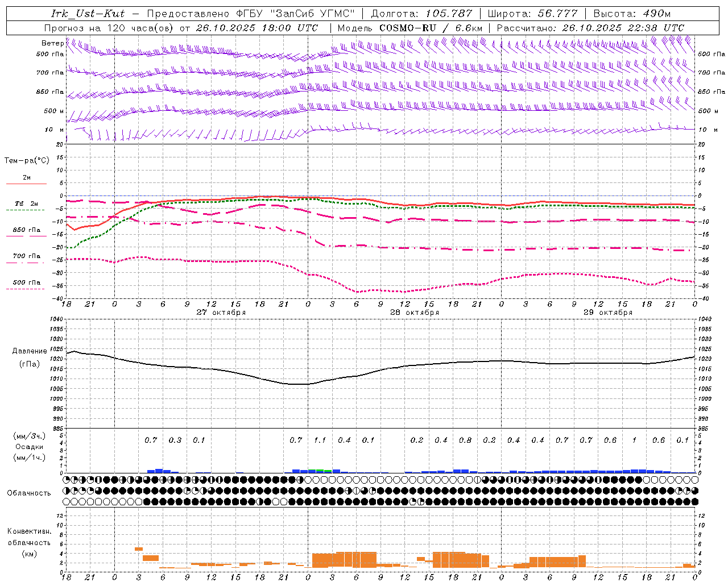Click the 0.8 three-hour precipitation value
Viewport: 728px width, 582px height.
(x=465, y=440)
